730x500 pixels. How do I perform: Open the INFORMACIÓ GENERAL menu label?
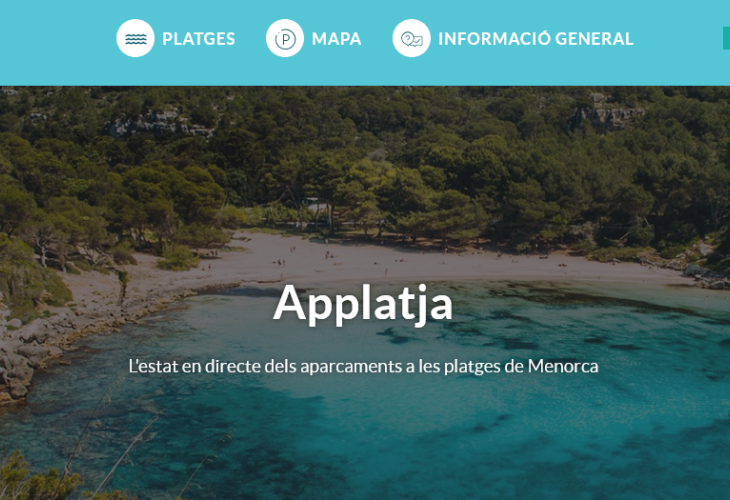pyautogui.click(x=536, y=39)
